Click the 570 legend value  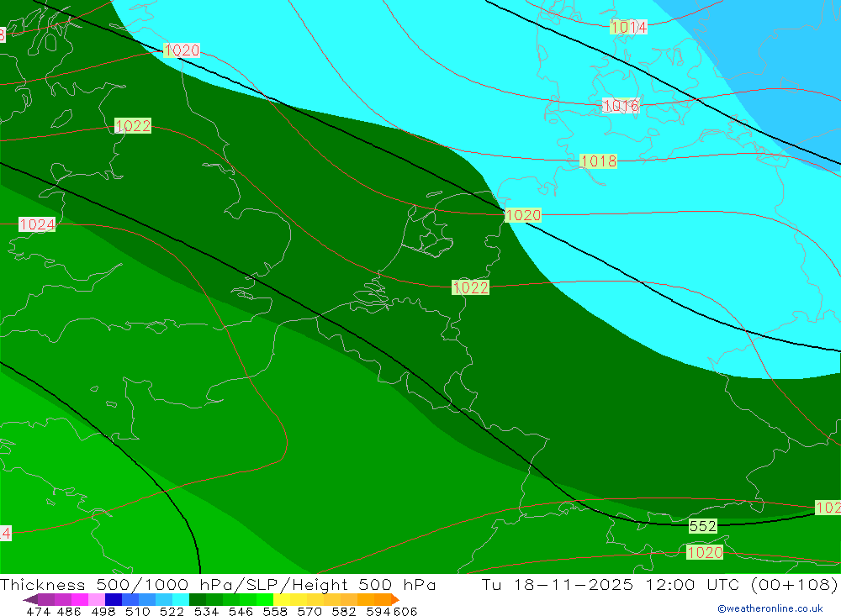click(309, 611)
